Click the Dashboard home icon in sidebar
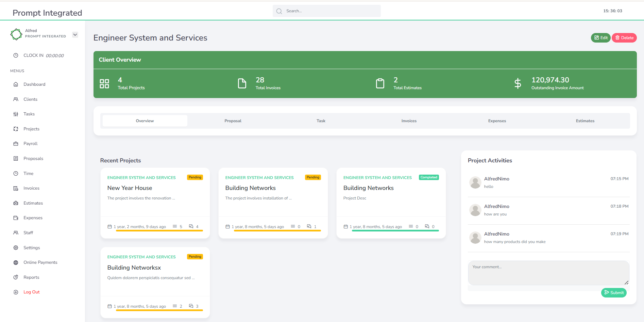The width and height of the screenshot is (644, 322). tap(16, 84)
